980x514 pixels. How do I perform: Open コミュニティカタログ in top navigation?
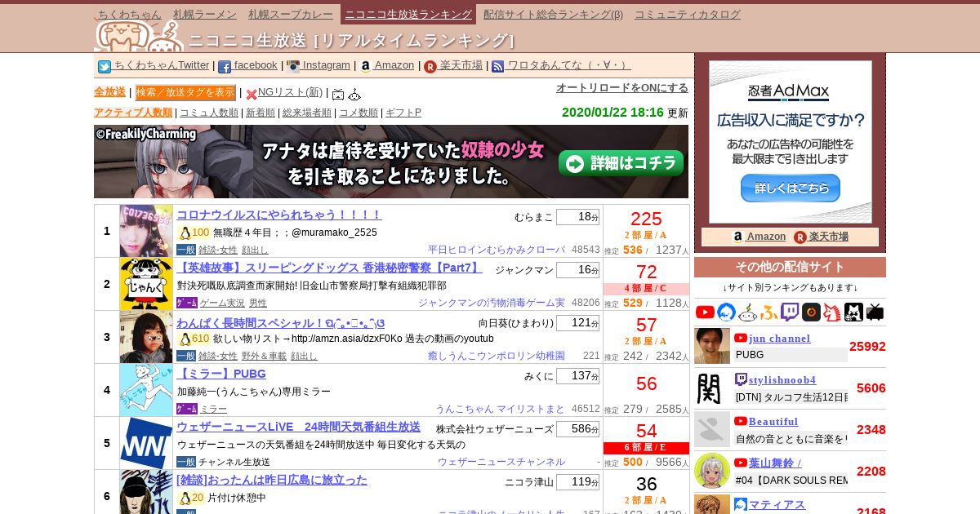tap(688, 14)
